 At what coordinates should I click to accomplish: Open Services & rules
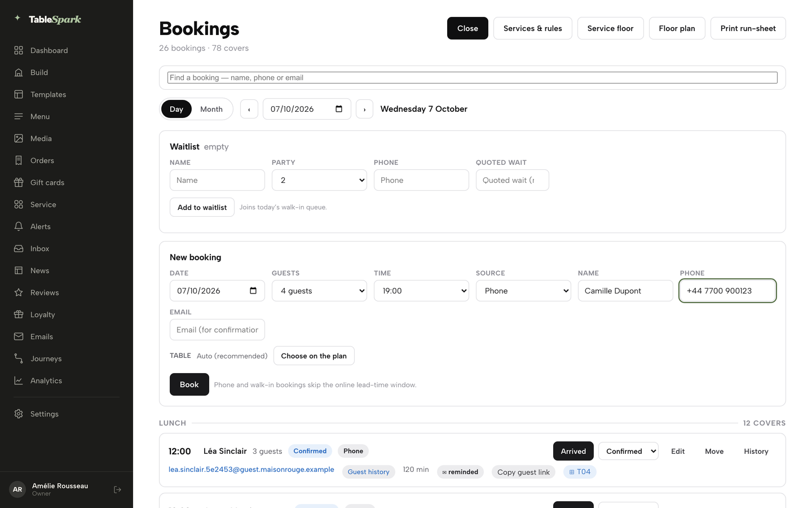(533, 28)
